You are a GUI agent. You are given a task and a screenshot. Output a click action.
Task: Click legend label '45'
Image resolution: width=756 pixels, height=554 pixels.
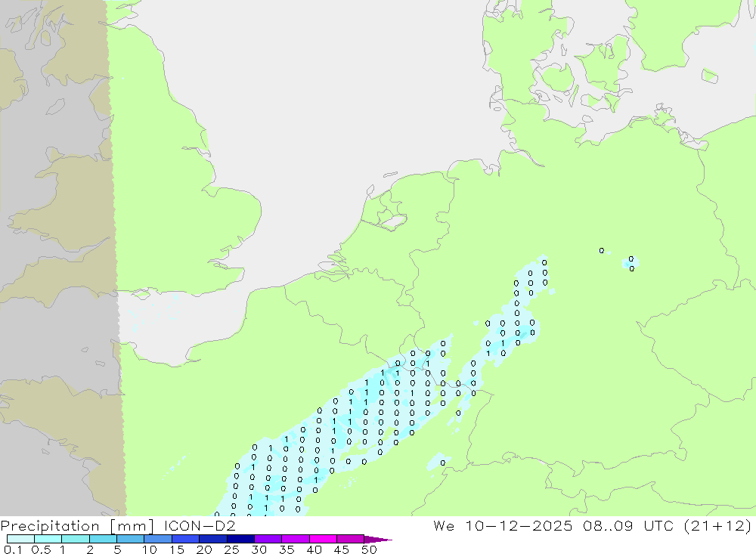(342, 549)
